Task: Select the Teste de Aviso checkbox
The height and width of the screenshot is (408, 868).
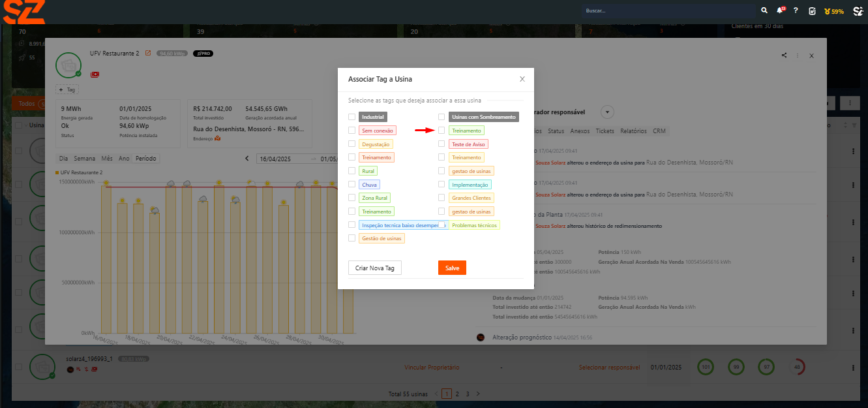Action: (x=441, y=144)
